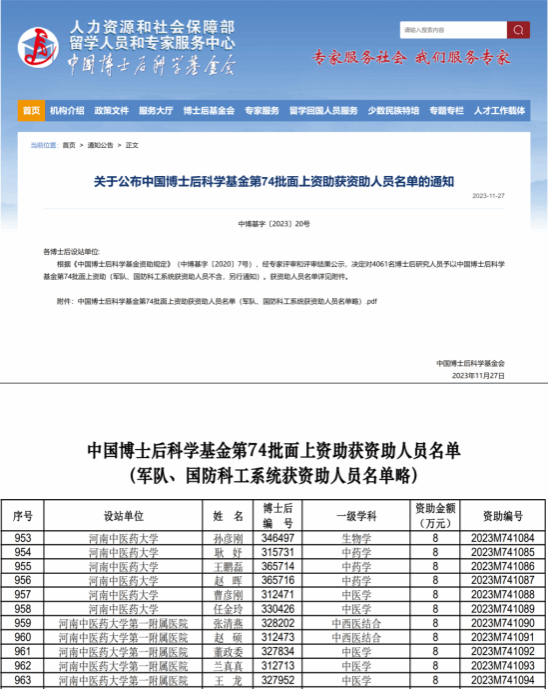This screenshot has width=548, height=690.
Task: Click the 中国博士后科学基金会 calligraphy header
Action: tap(152, 65)
